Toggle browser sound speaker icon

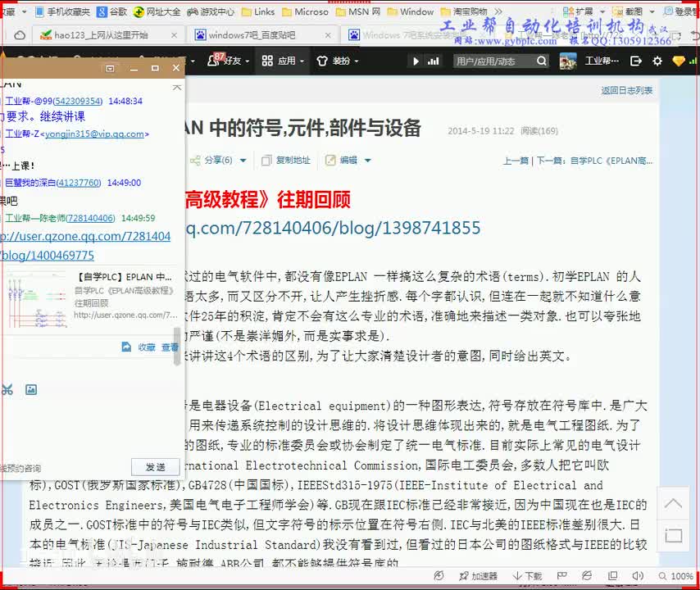638,576
